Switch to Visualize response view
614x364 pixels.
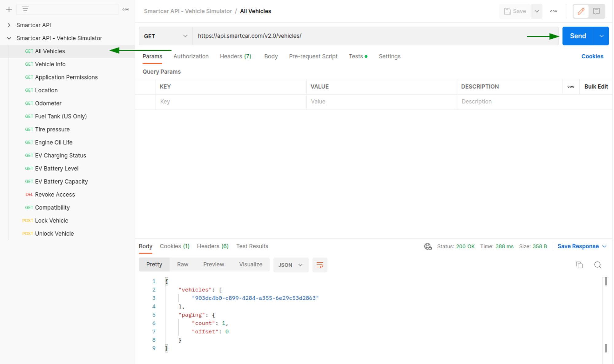(251, 265)
